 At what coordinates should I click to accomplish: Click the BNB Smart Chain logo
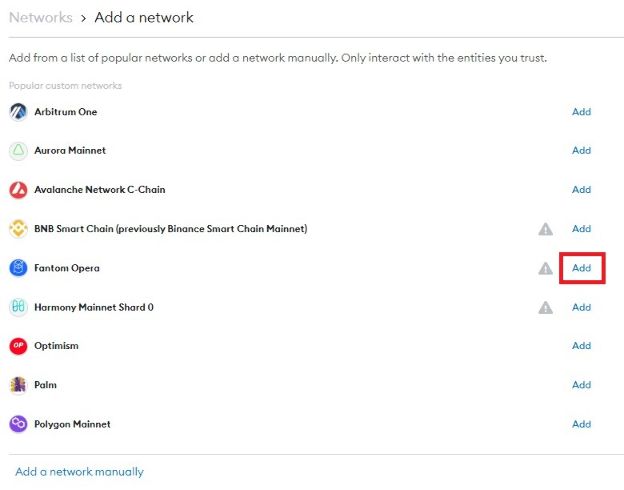pos(18,229)
